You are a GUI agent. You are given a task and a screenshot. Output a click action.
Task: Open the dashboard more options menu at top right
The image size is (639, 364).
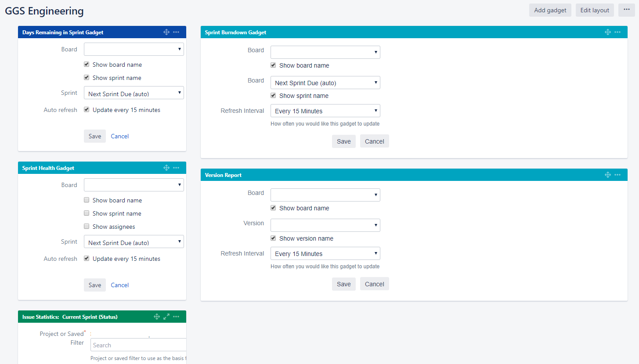626,9
